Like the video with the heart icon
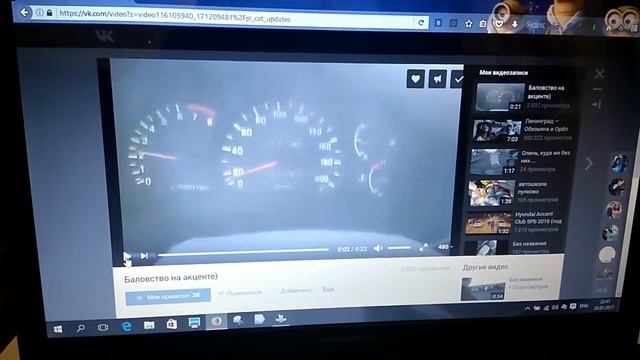The width and height of the screenshot is (640, 360). [416, 78]
